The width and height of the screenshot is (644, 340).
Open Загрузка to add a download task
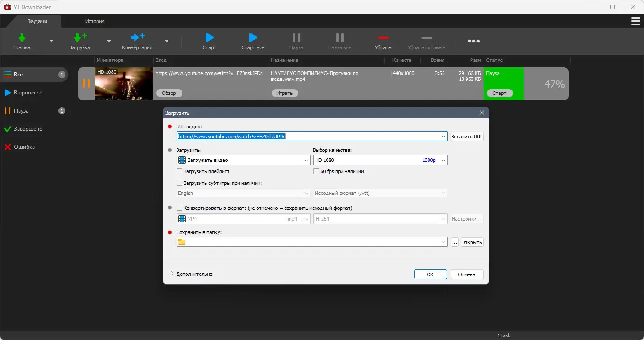[79, 41]
